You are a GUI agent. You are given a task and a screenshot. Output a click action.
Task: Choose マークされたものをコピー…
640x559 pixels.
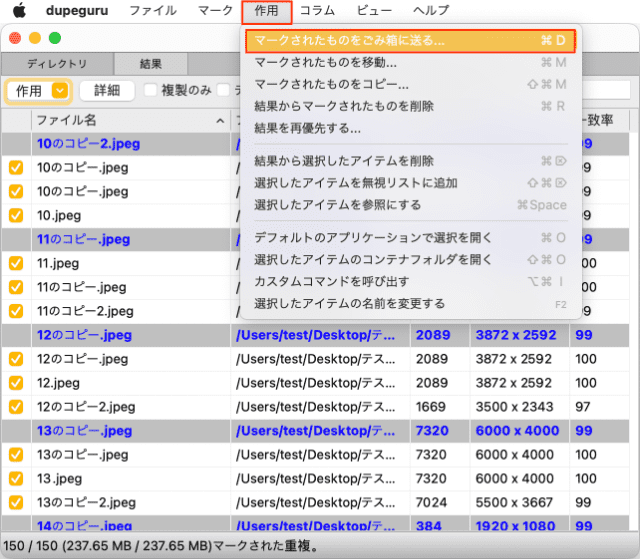pyautogui.click(x=410, y=84)
